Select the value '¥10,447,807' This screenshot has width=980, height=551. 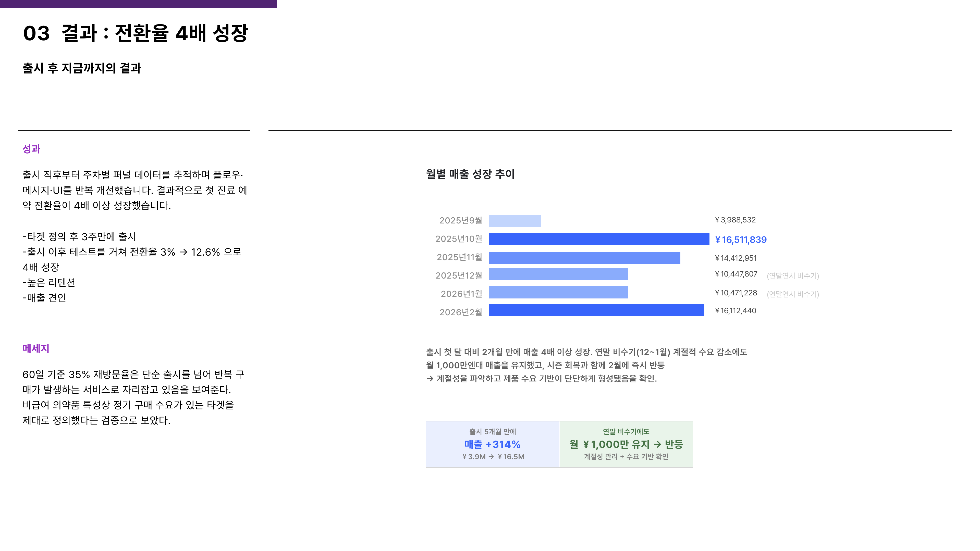pos(736,274)
